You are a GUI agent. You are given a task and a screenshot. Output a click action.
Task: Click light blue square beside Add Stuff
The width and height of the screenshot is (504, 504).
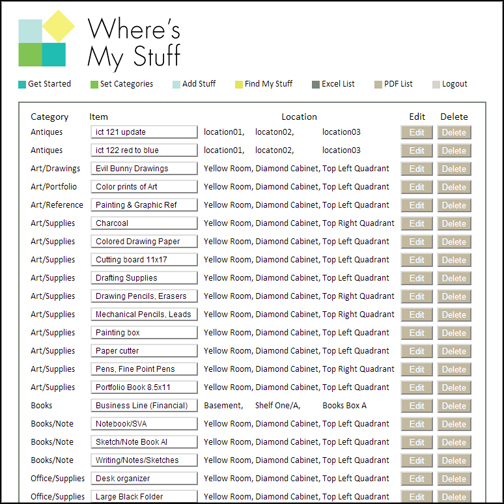pos(176,85)
